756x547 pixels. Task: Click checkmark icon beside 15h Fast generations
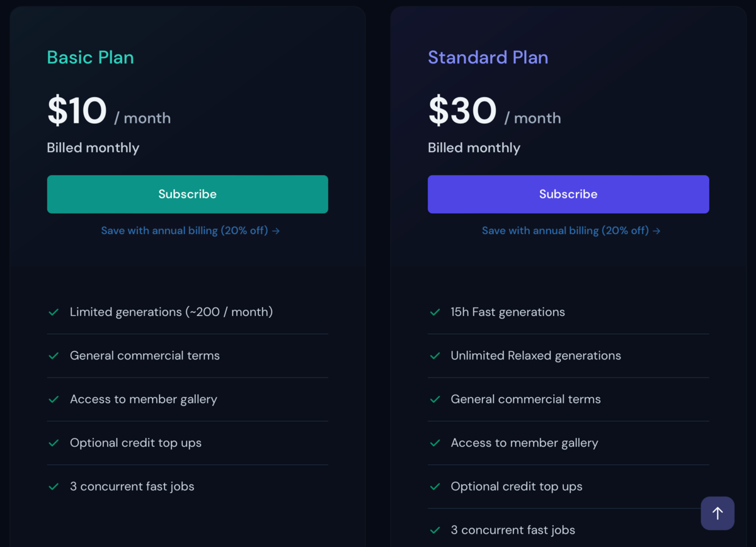pyautogui.click(x=435, y=312)
